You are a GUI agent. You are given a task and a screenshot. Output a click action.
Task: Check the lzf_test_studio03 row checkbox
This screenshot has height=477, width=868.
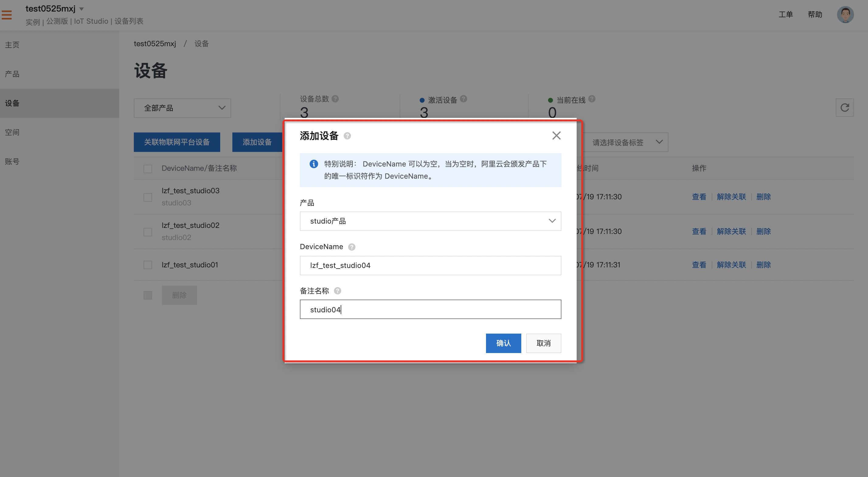click(x=148, y=197)
